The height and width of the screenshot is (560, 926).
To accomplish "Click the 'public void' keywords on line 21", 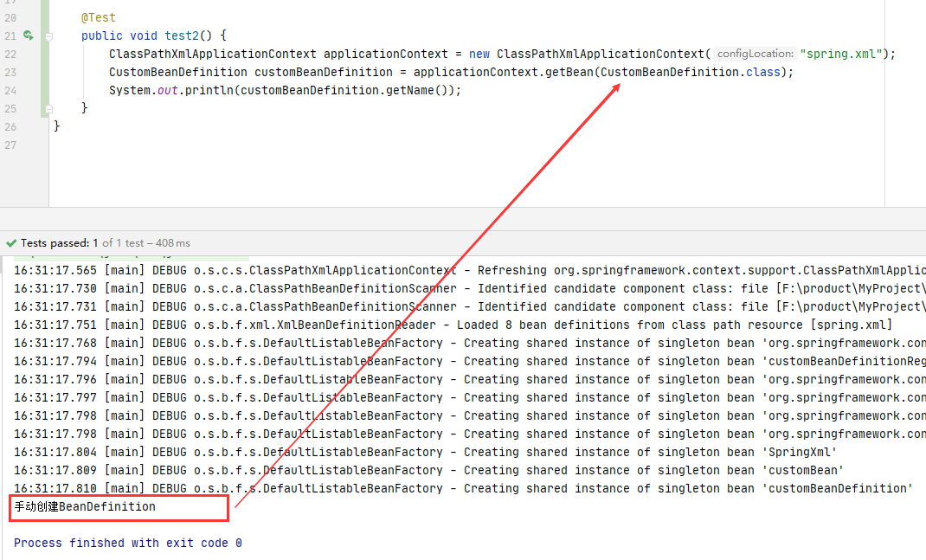I will (x=119, y=36).
